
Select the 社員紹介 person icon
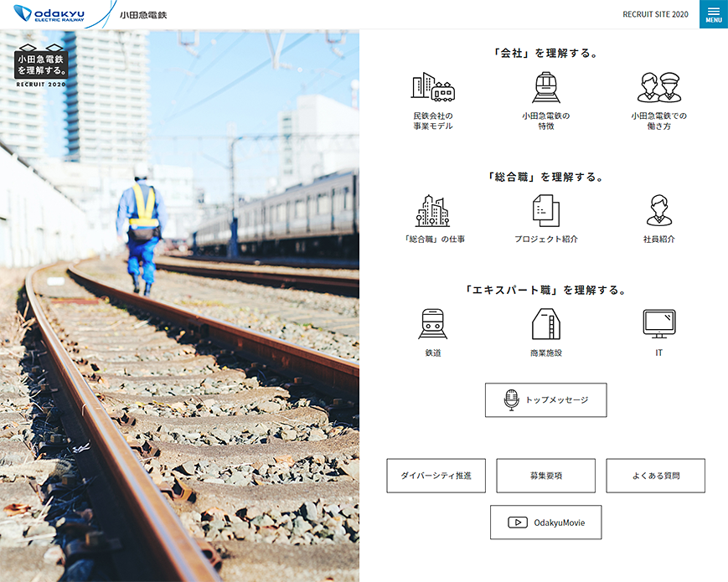pos(658,211)
